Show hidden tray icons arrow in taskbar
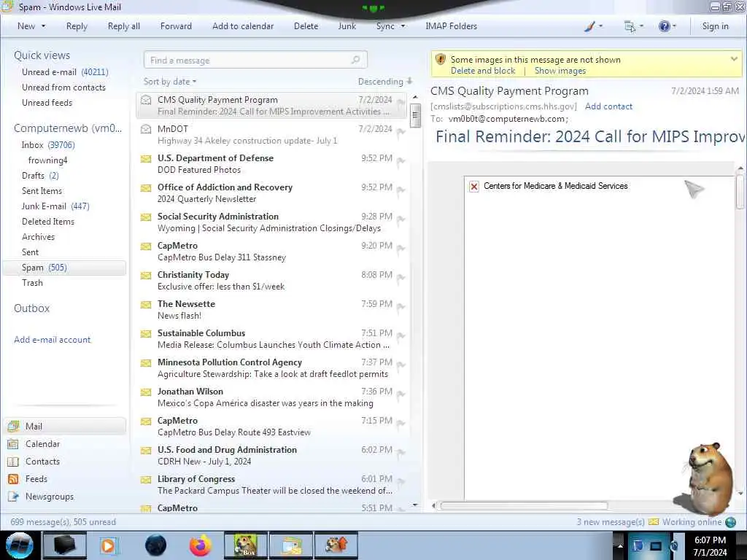Viewport: 747px width, 560px height. (620, 545)
